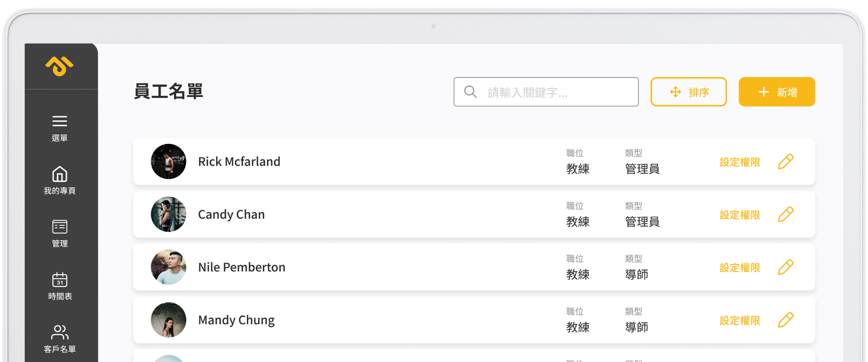
Task: Open 客戶名單 people icon in sidebar
Action: 60,332
